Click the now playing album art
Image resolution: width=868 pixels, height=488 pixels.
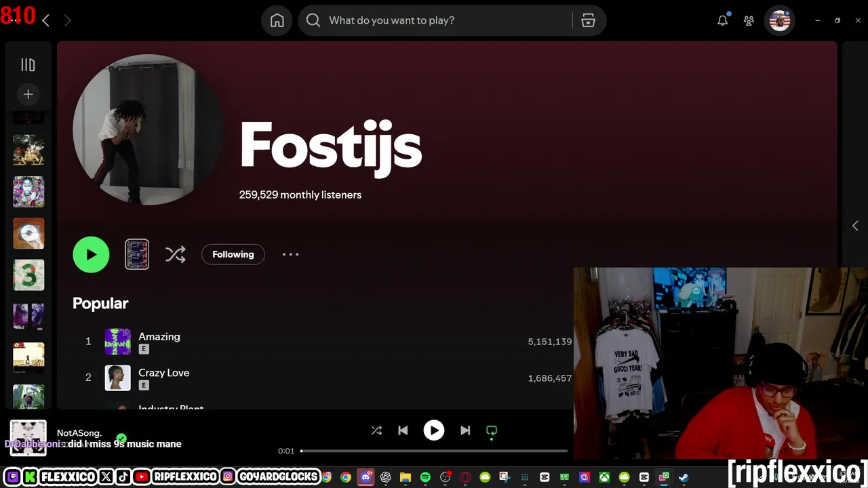(x=28, y=438)
